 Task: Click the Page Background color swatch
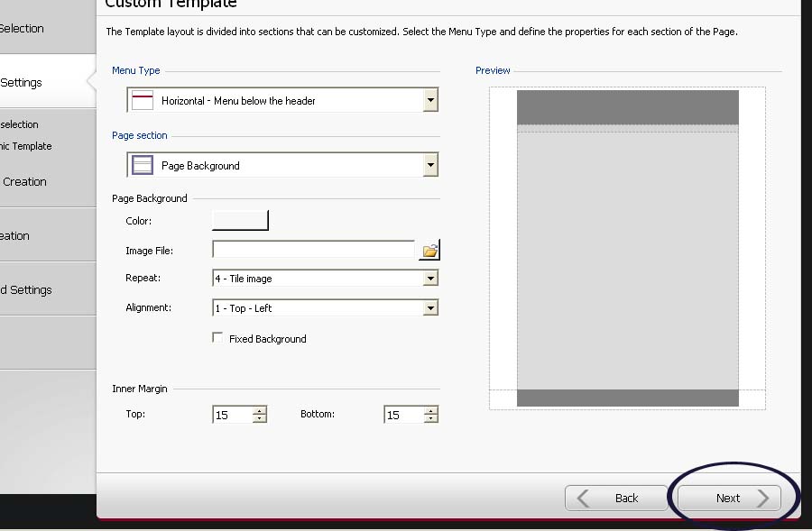(240, 221)
